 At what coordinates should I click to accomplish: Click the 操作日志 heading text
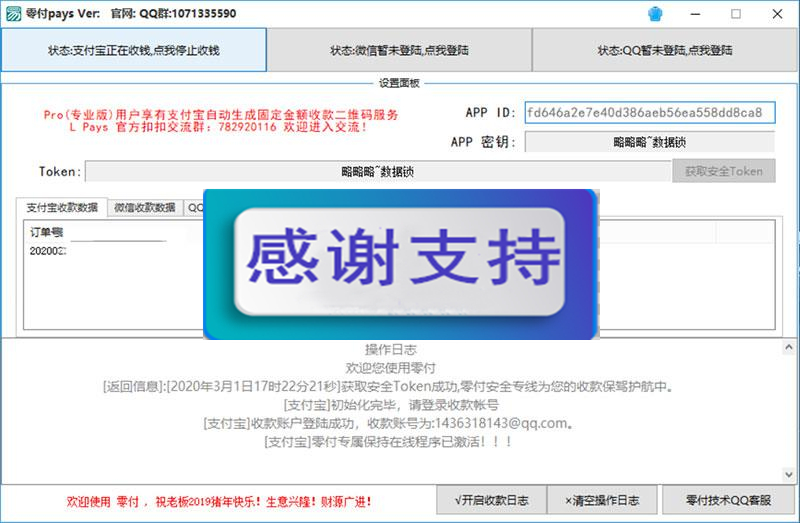coord(391,350)
